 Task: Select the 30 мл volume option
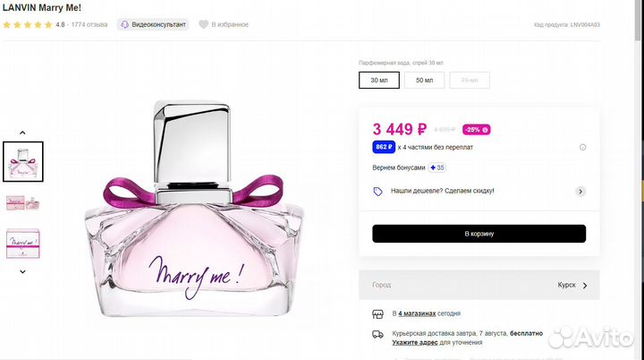380,80
